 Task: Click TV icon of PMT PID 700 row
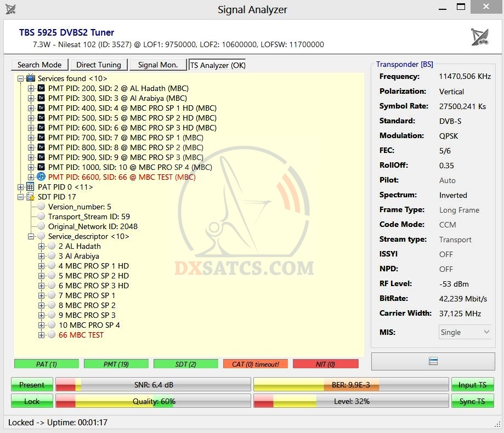pos(41,138)
